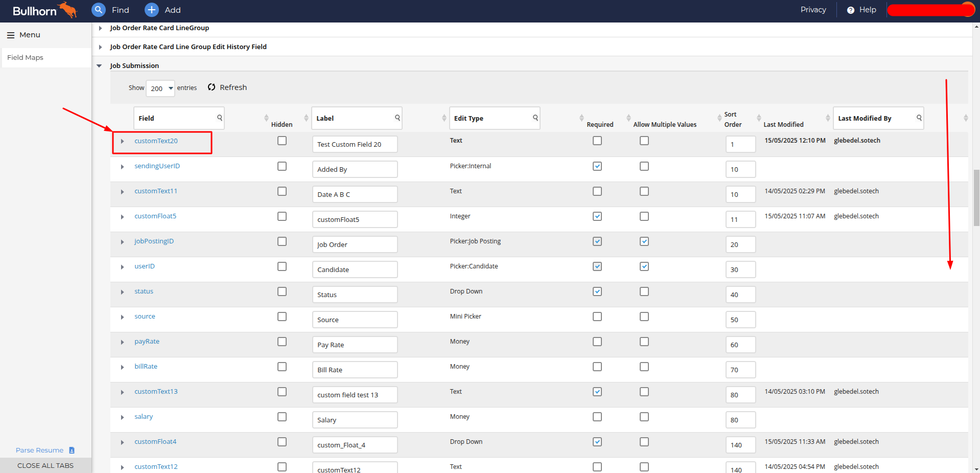
Task: Expand the jobPostingID row
Action: (x=122, y=242)
